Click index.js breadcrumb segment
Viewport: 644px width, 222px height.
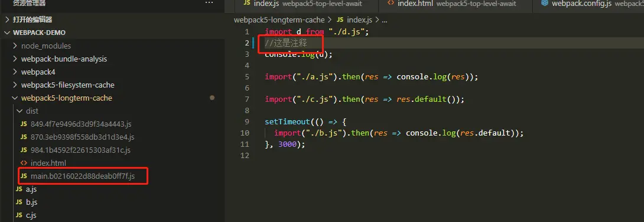(x=359, y=20)
